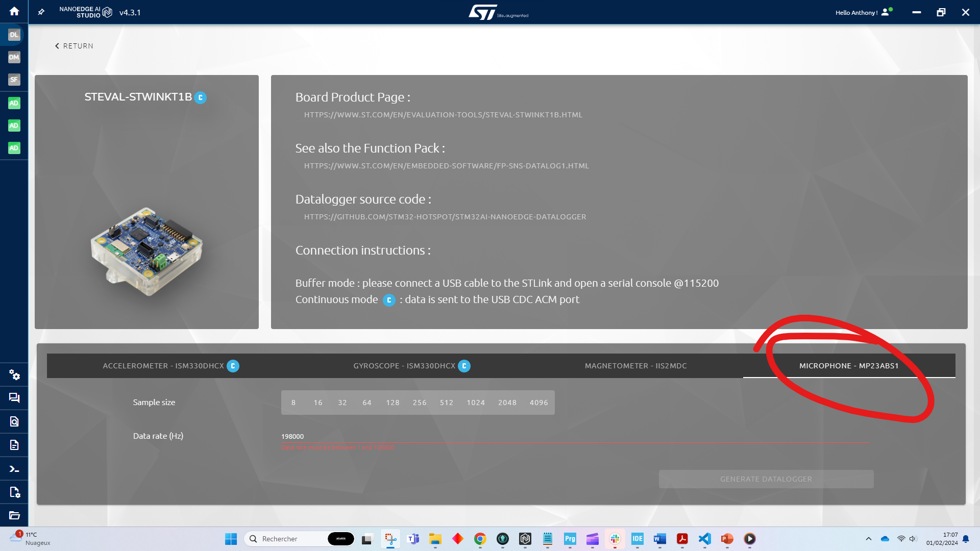Image resolution: width=980 pixels, height=551 pixels.
Task: Open the Board Product Page link
Action: click(x=443, y=115)
